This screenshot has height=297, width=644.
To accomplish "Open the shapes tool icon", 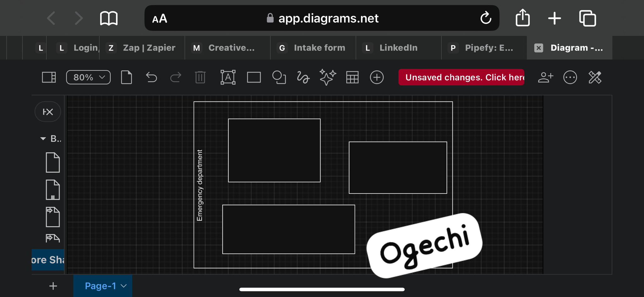I will pos(279,77).
